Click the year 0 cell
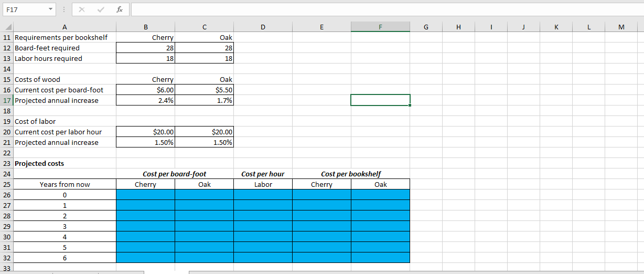Image resolution: width=644 pixels, height=274 pixels. (64, 195)
